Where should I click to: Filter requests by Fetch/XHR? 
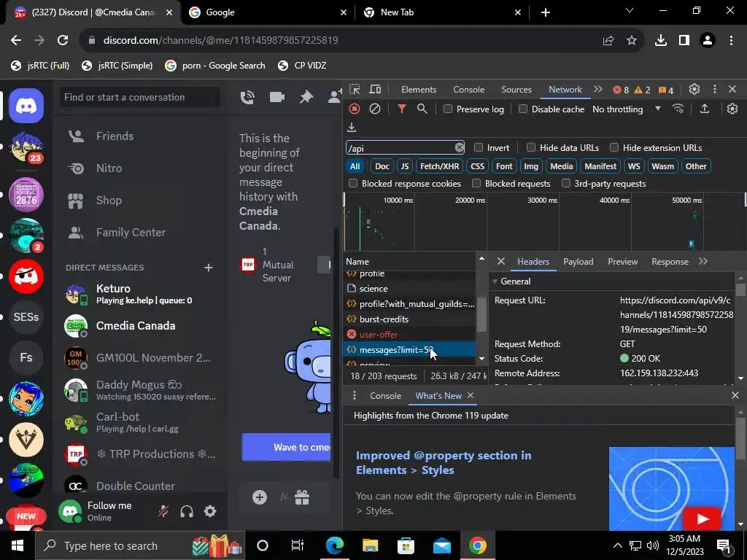(x=439, y=166)
